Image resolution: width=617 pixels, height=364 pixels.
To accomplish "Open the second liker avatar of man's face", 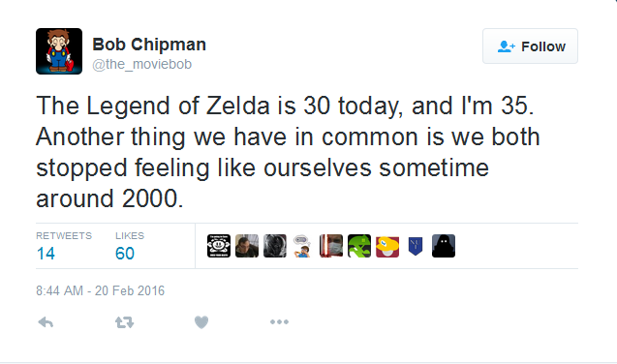I will tap(247, 246).
